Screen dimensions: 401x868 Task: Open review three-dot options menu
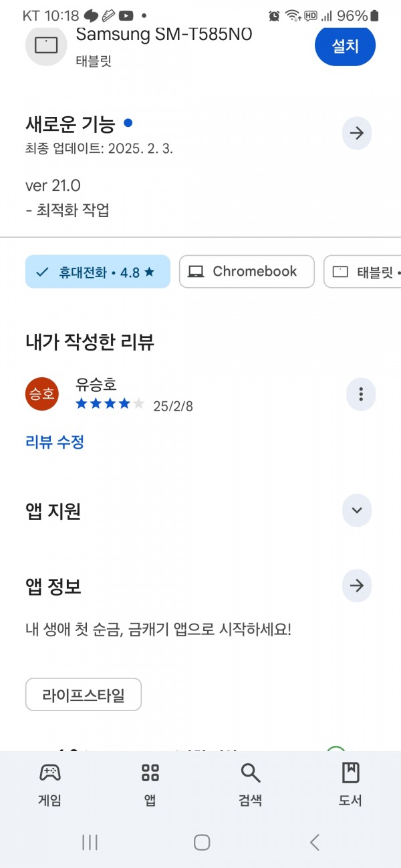361,394
